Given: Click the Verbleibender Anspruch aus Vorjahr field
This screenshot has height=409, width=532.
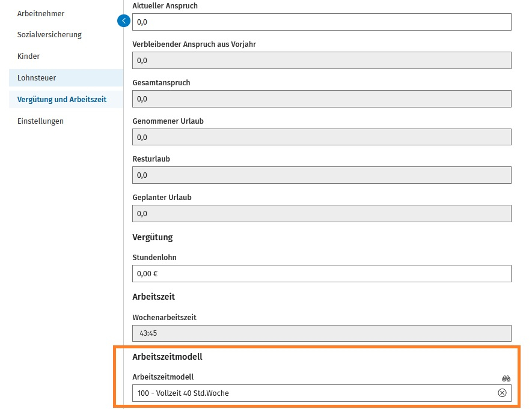Looking at the screenshot, I should (x=322, y=60).
